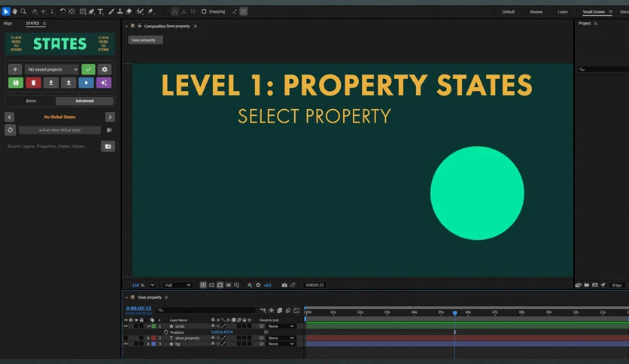Viewport: 629px width, 364px height.
Task: Click the STATES banner store link
Action: coord(59,44)
